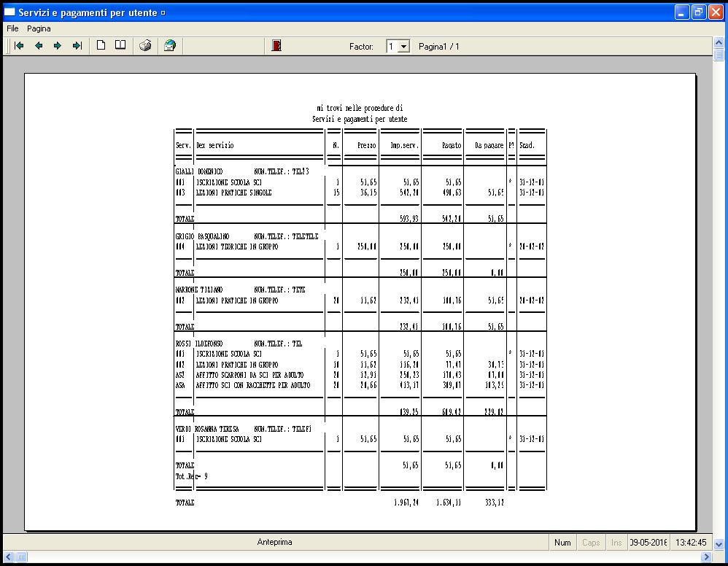Open the Factor zoom dropdown
728x566 pixels.
click(x=403, y=47)
